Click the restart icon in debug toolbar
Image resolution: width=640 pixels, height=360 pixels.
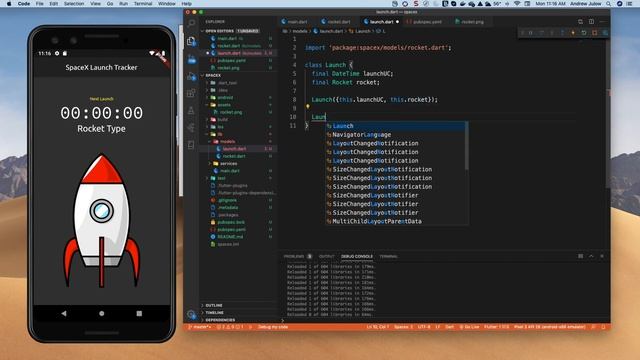(x=584, y=33)
